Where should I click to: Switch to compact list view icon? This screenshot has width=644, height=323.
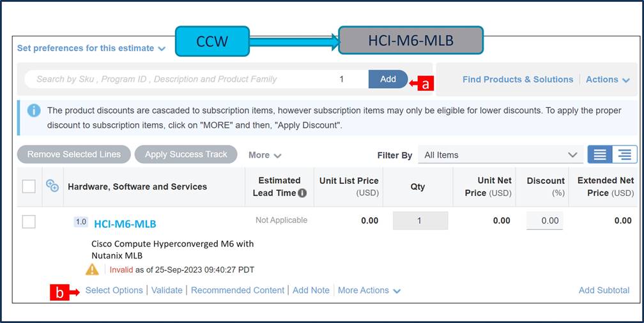[x=600, y=154]
